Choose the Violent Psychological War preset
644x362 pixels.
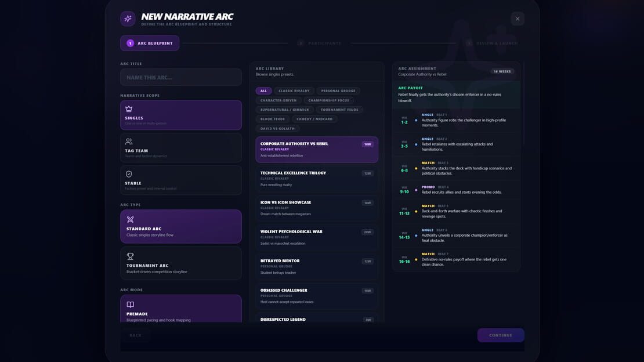317,237
